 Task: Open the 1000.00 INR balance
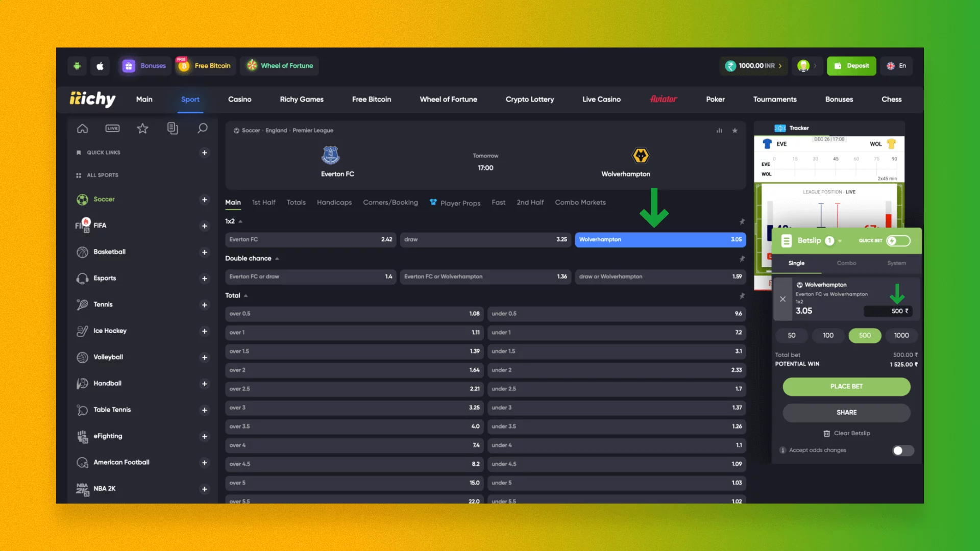753,66
